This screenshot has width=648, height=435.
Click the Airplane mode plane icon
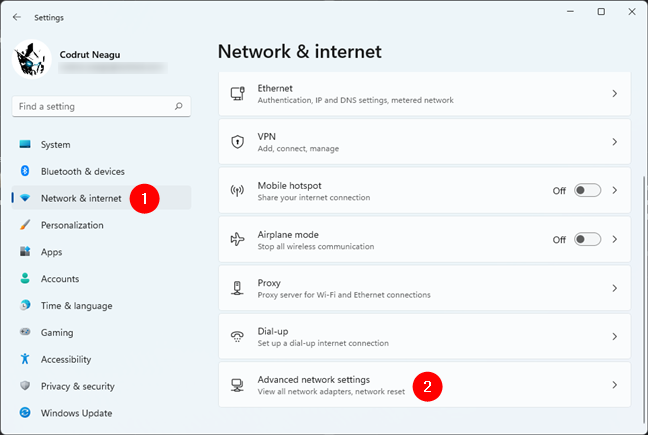237,239
